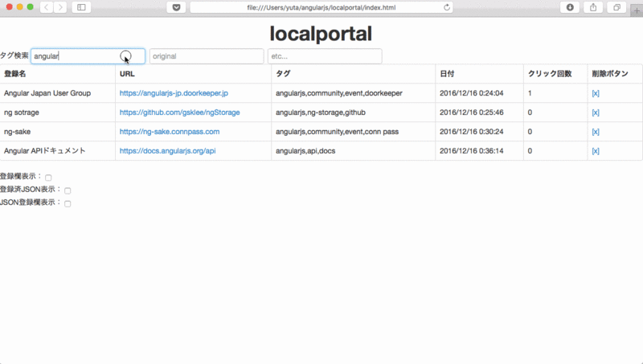The height and width of the screenshot is (364, 643).
Task: Enable the 登録欄表示 checkbox
Action: pyautogui.click(x=48, y=178)
